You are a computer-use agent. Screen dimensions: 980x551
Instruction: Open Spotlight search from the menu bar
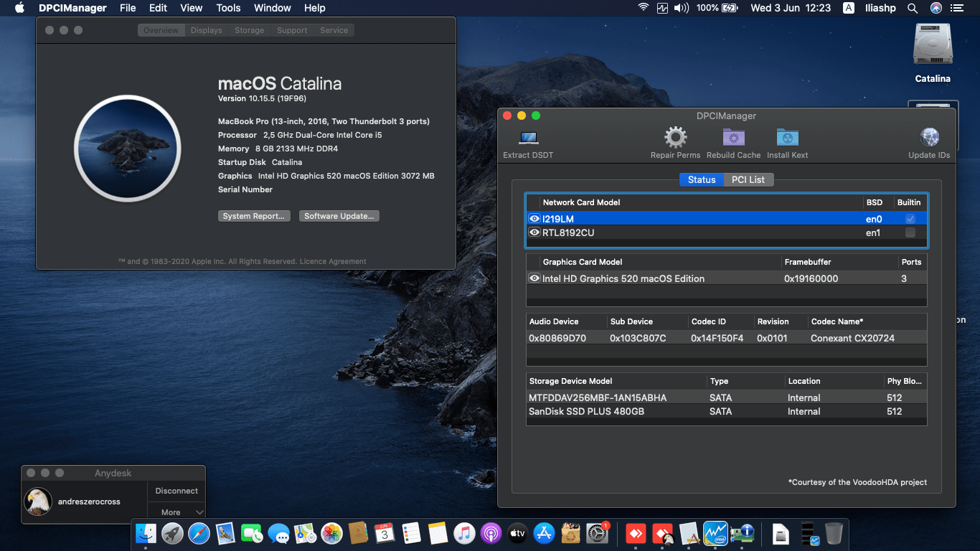(912, 8)
